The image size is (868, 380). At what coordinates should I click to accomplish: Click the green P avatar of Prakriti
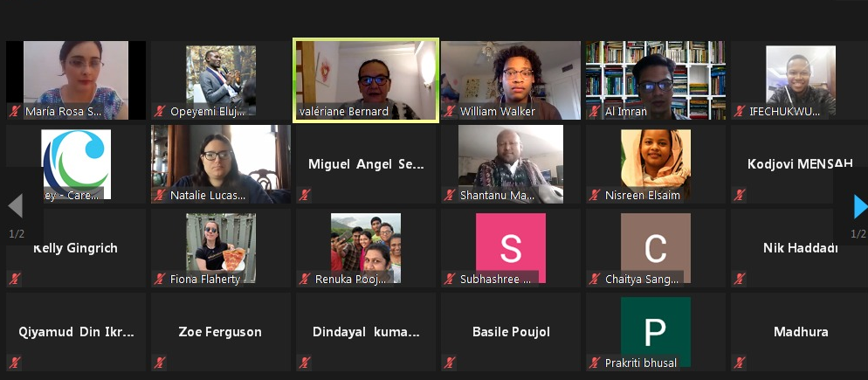(x=656, y=332)
